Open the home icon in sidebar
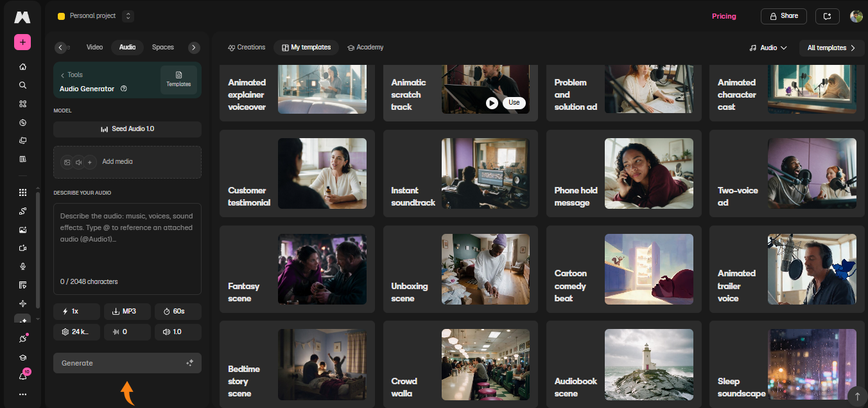Screen dimensions: 868x408 [23, 67]
